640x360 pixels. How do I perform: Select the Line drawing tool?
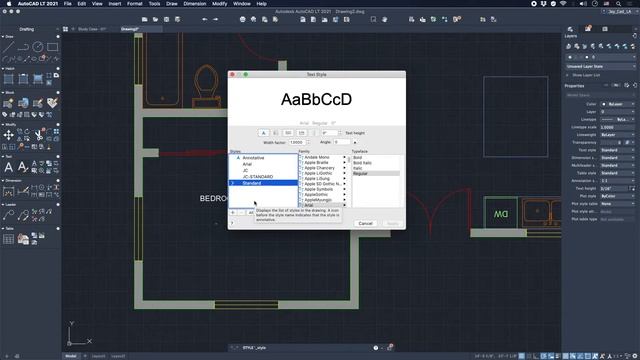coord(8,47)
